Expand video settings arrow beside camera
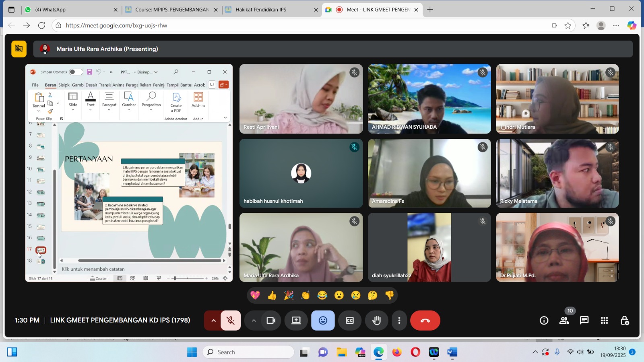Image resolution: width=644 pixels, height=362 pixels. click(254, 321)
